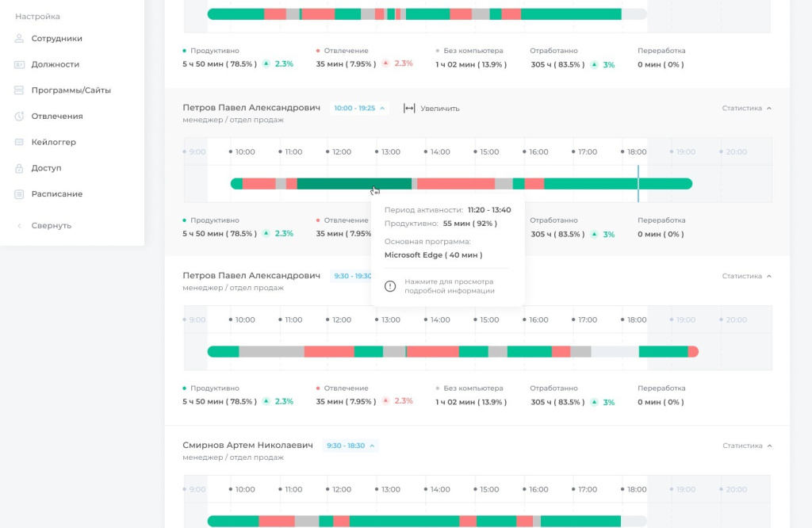Click the Должности ID card icon
The width and height of the screenshot is (812, 528).
click(x=19, y=64)
